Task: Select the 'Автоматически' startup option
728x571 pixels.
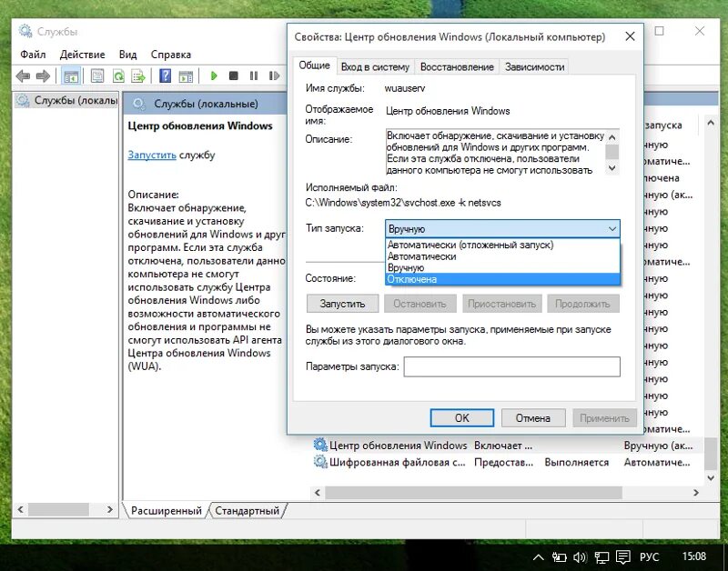Action: [x=503, y=256]
